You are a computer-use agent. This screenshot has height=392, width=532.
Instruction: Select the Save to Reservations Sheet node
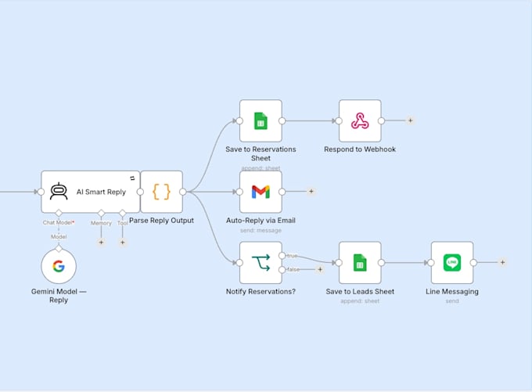[261, 120]
